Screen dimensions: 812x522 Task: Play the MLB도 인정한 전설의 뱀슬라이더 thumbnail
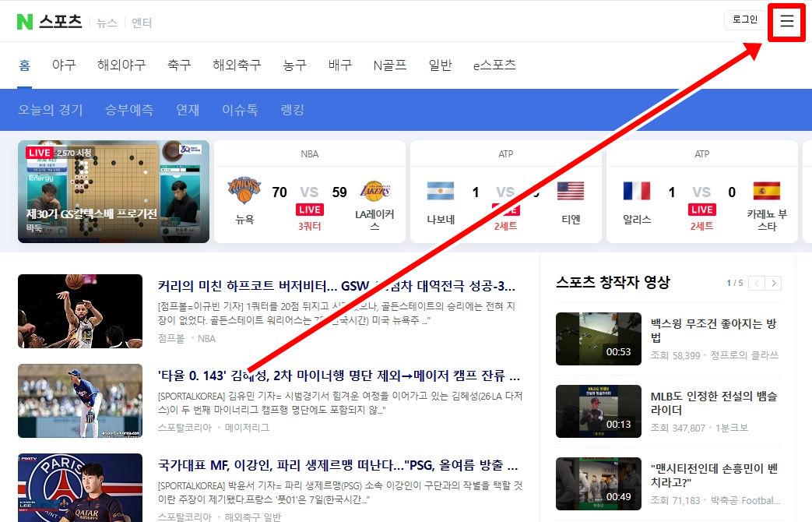click(598, 411)
